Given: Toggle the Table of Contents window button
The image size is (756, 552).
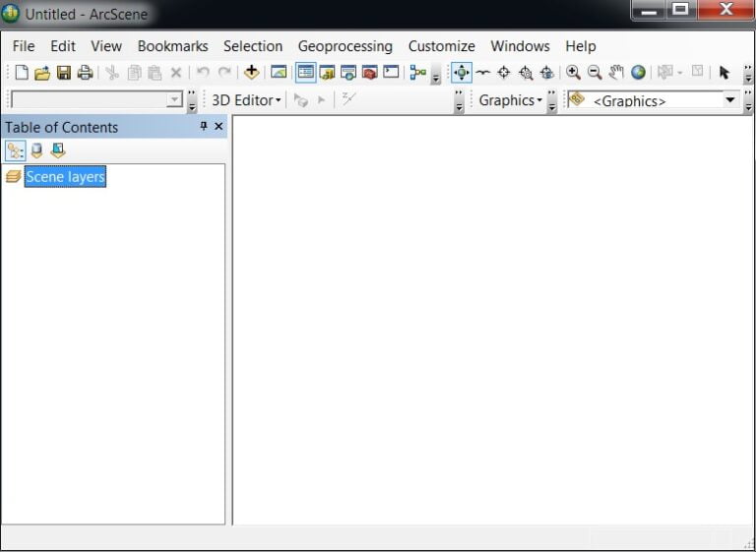Looking at the screenshot, I should tap(305, 72).
